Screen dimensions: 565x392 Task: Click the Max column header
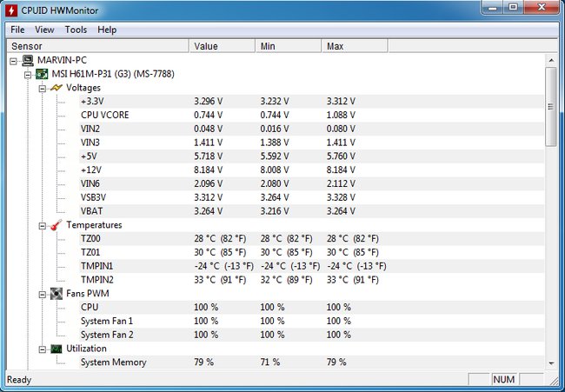(x=355, y=46)
